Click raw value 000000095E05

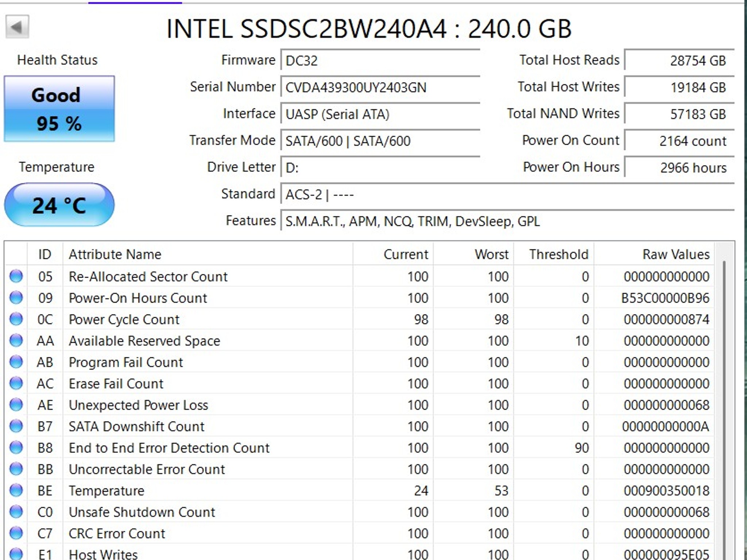(666, 554)
